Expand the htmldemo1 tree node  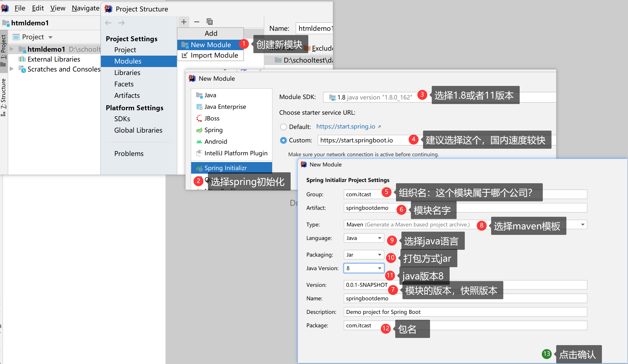pyautogui.click(x=11, y=49)
